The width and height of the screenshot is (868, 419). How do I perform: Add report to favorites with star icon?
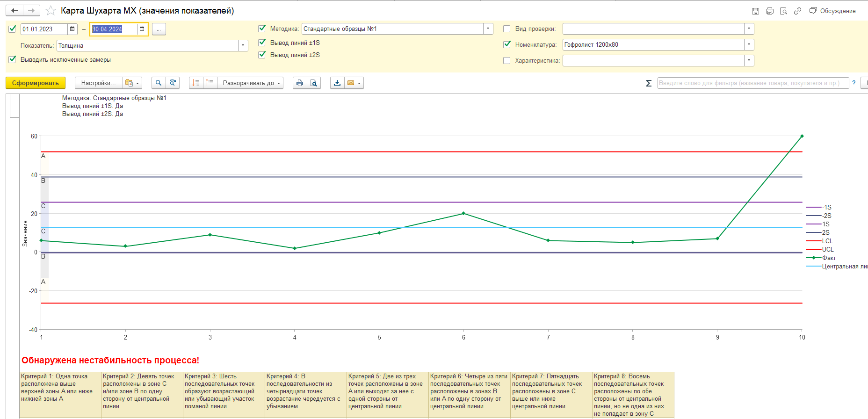tap(51, 10)
